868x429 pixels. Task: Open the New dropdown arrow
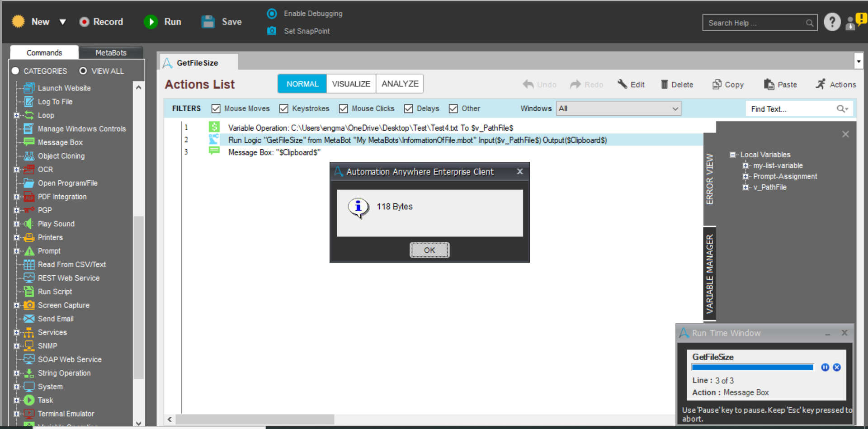pyautogui.click(x=63, y=22)
